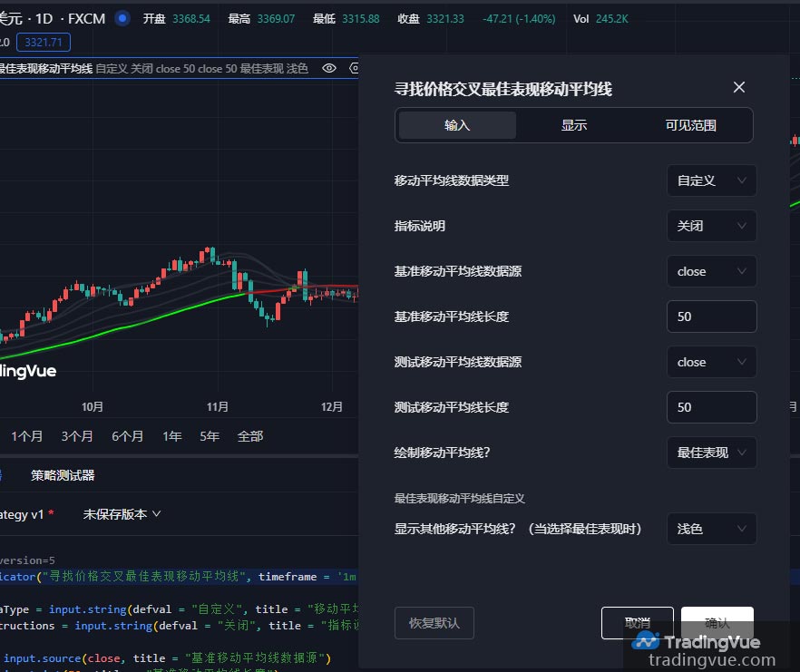
Task: Click 测试移动平均线长度 input field
Action: point(711,407)
